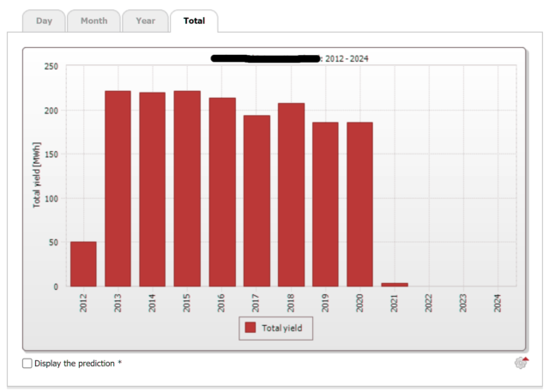Viewport: 549px width, 392px height.
Task: Click the red Total yield legend swatch
Action: pyautogui.click(x=250, y=328)
